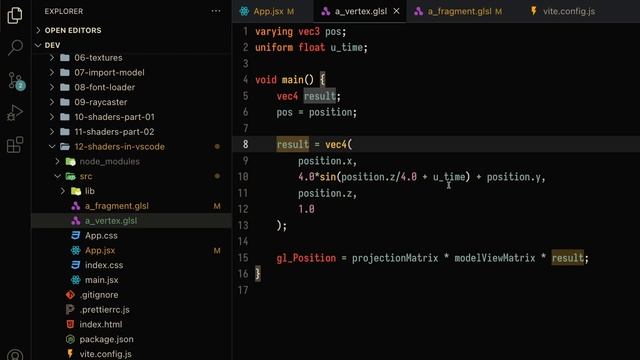Click line number 15 in the gutter
The height and width of the screenshot is (360, 640).
(x=243, y=258)
